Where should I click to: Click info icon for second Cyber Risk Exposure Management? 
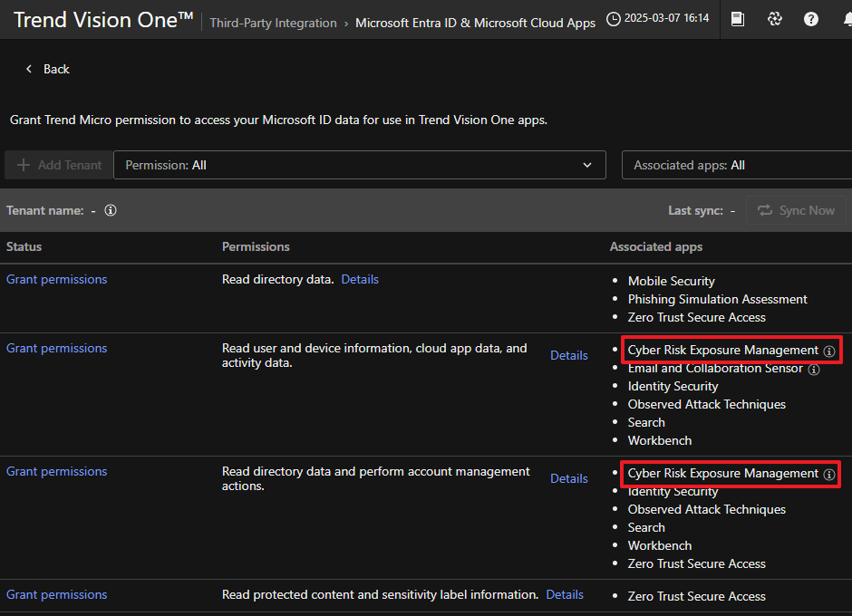pyautogui.click(x=828, y=474)
